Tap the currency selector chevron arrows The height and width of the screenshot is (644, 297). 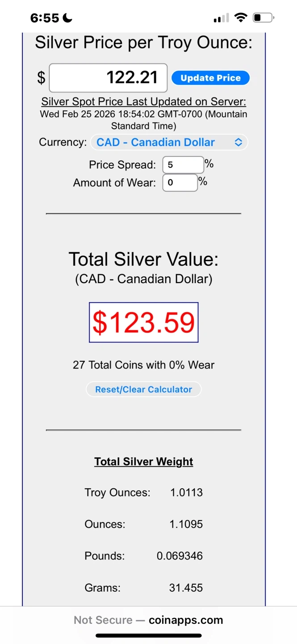pos(238,142)
